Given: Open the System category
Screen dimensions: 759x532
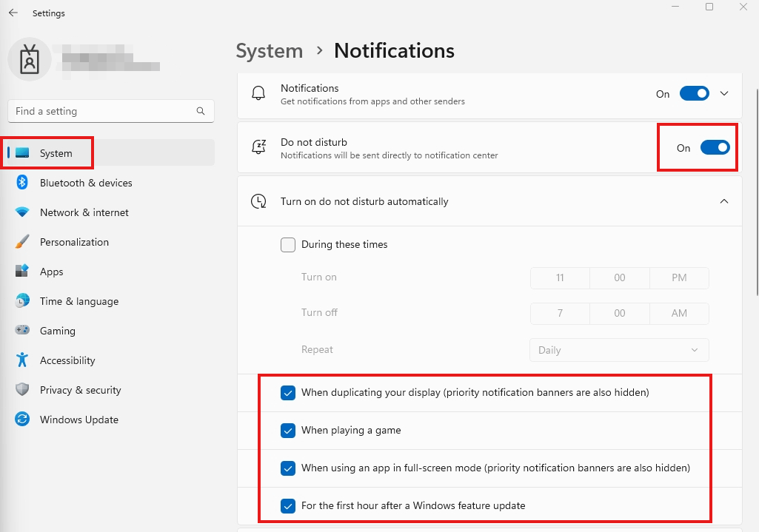Looking at the screenshot, I should tap(111, 153).
